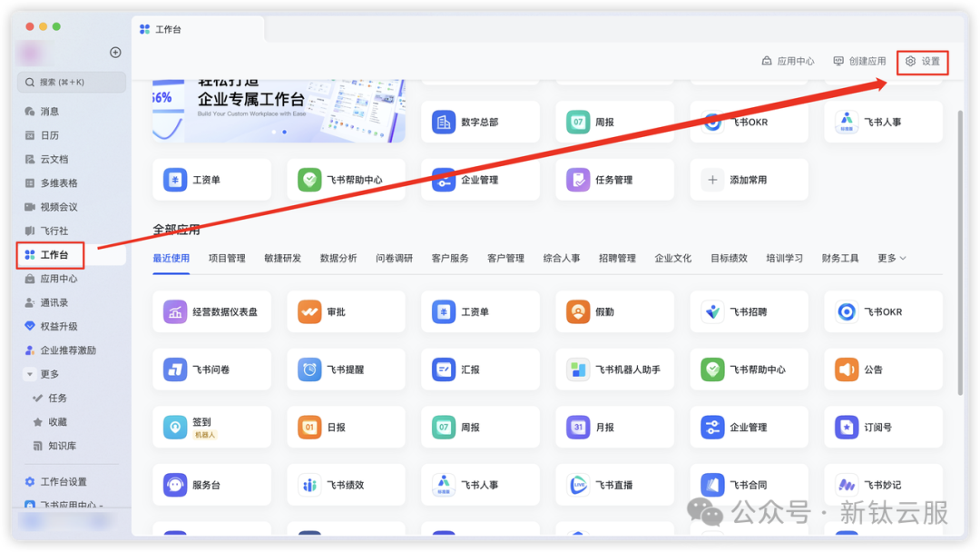
Task: Click the plus icon above the search box
Action: pyautogui.click(x=115, y=53)
